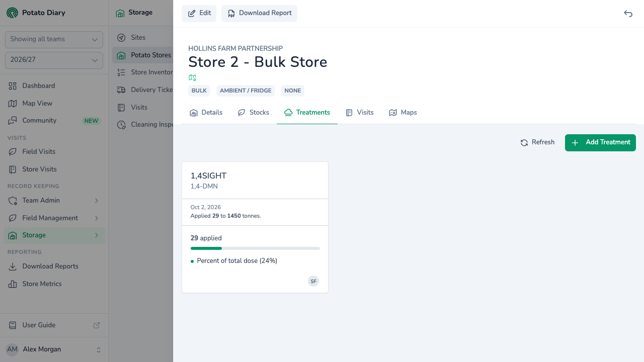Click the treatment dose progress bar

(x=255, y=248)
